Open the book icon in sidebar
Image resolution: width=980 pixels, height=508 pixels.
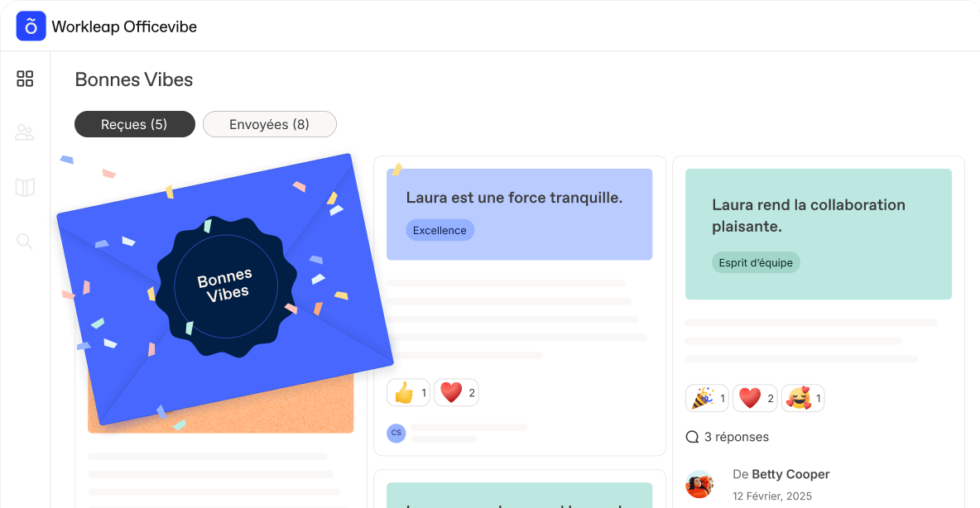(25, 187)
